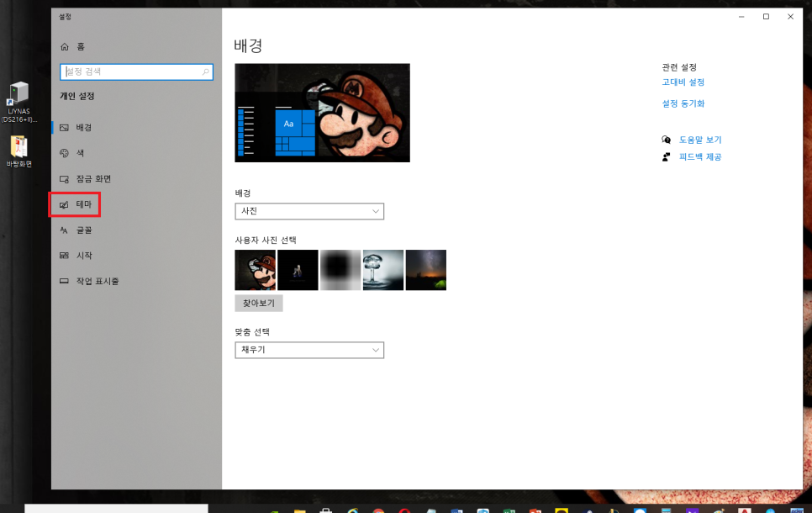
Task: Open 글꼴 fonts settings
Action: coord(76,230)
